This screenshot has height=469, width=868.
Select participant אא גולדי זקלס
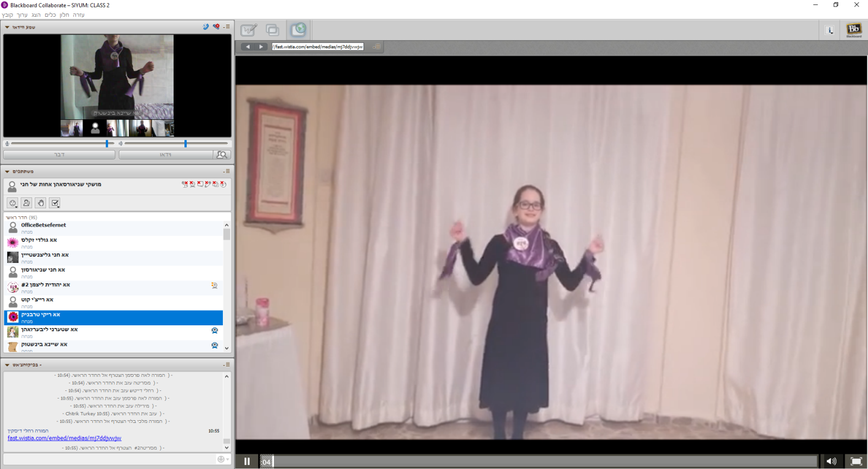[113, 243]
